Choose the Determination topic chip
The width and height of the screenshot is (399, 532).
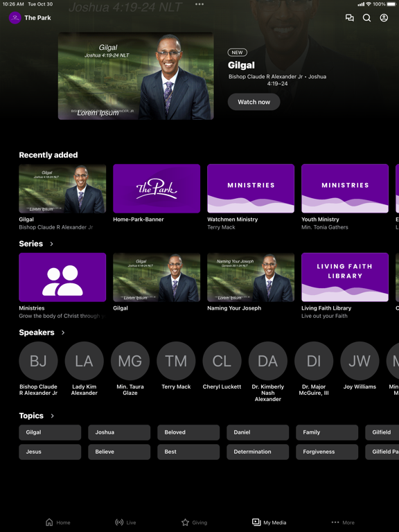[x=258, y=452]
